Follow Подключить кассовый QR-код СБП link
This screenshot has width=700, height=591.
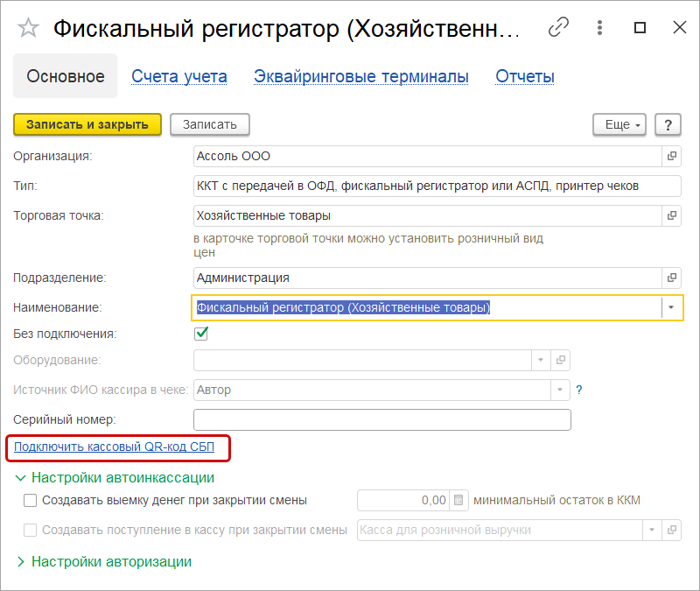click(x=115, y=447)
